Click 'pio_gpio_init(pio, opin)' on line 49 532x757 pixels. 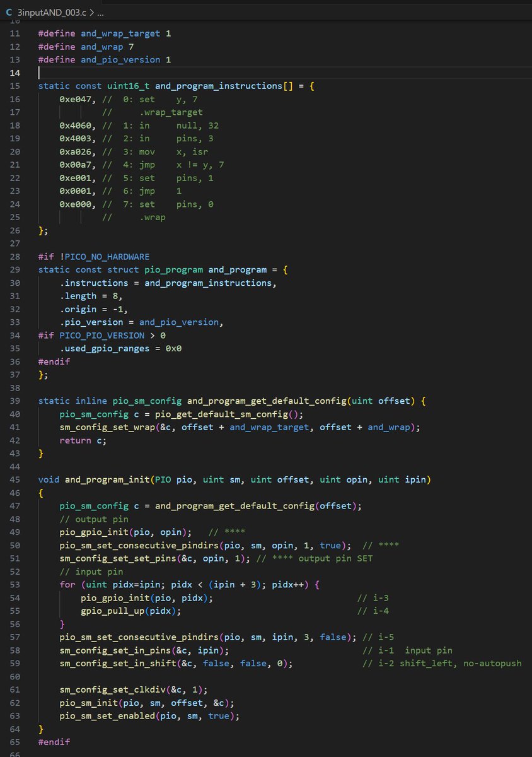pyautogui.click(x=123, y=532)
